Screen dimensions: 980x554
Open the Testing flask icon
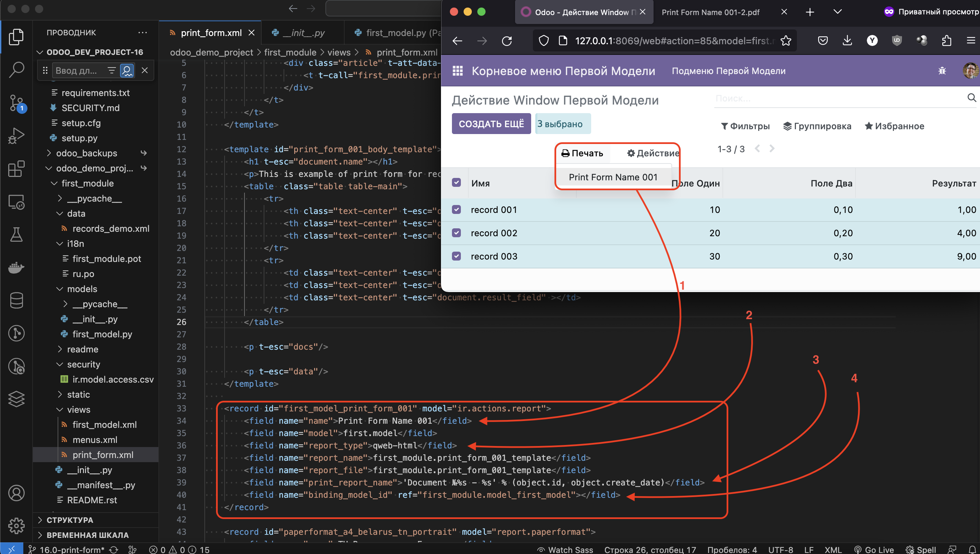tap(16, 234)
